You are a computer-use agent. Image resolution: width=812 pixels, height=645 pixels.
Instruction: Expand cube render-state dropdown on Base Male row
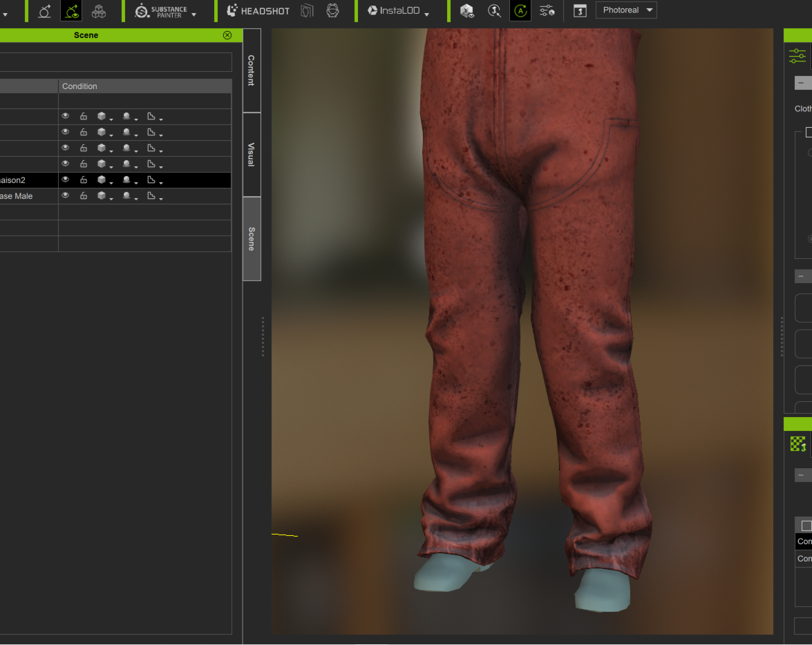104,196
